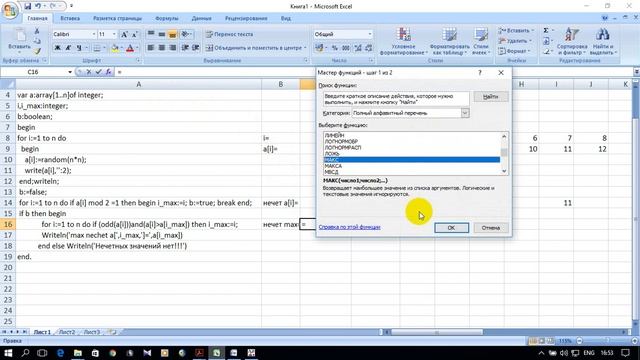
Task: Switch to the Вставка ribbon tab
Action: coord(70,18)
